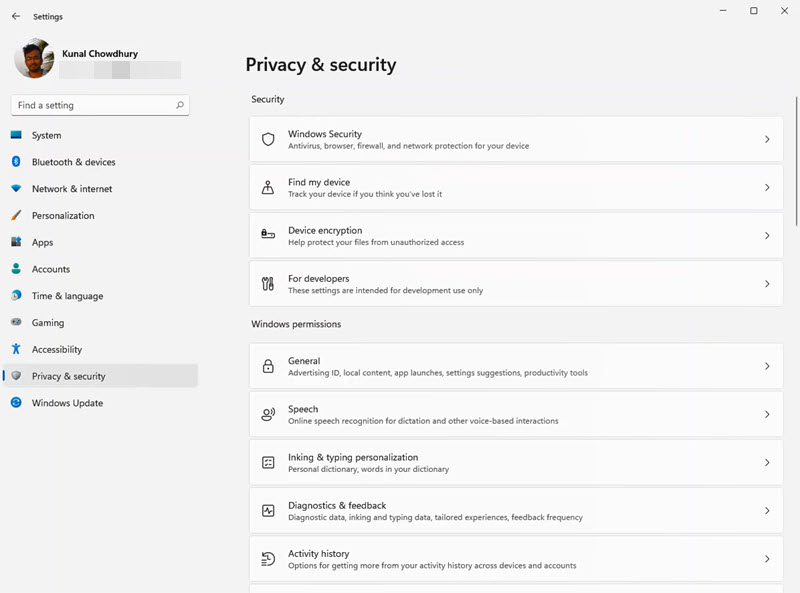This screenshot has height=593, width=800.
Task: Click the Privacy shield icon in sidebar
Action: (16, 376)
